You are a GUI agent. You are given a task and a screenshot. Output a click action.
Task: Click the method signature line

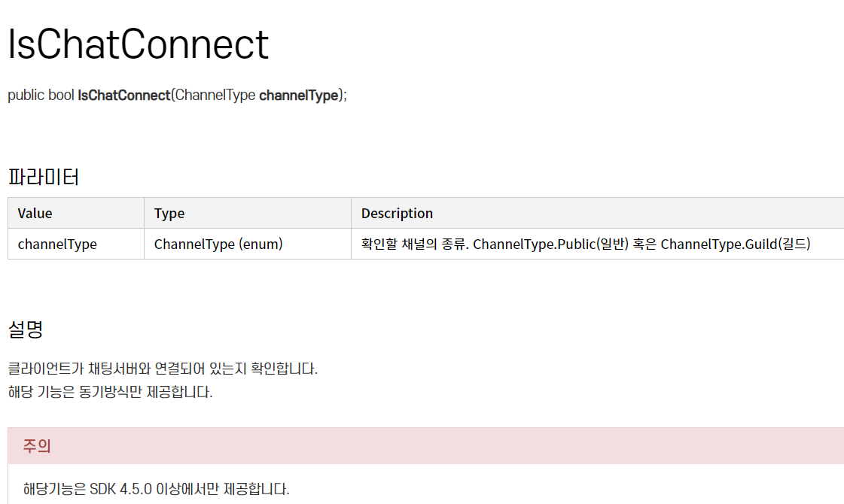[177, 96]
